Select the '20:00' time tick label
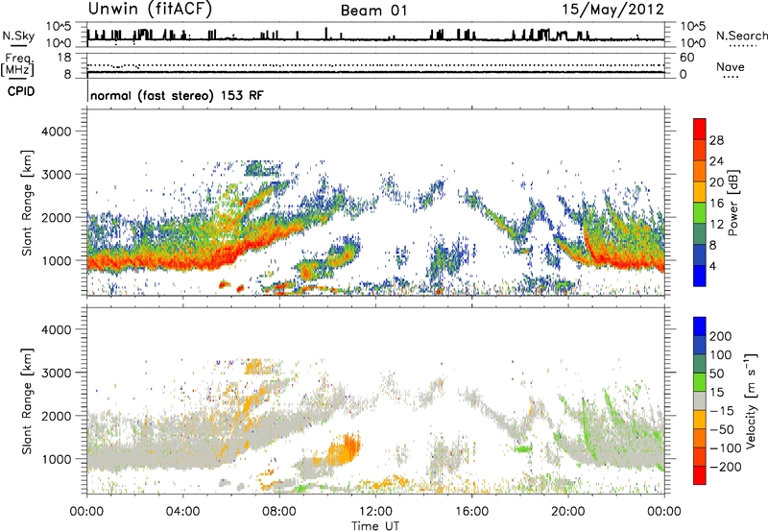The image size is (768, 532). tap(568, 512)
